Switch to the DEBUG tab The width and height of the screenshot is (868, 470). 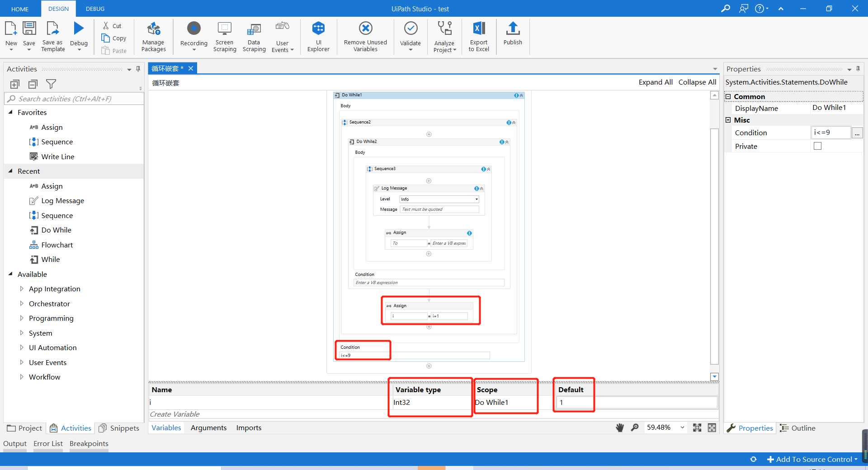click(x=95, y=9)
